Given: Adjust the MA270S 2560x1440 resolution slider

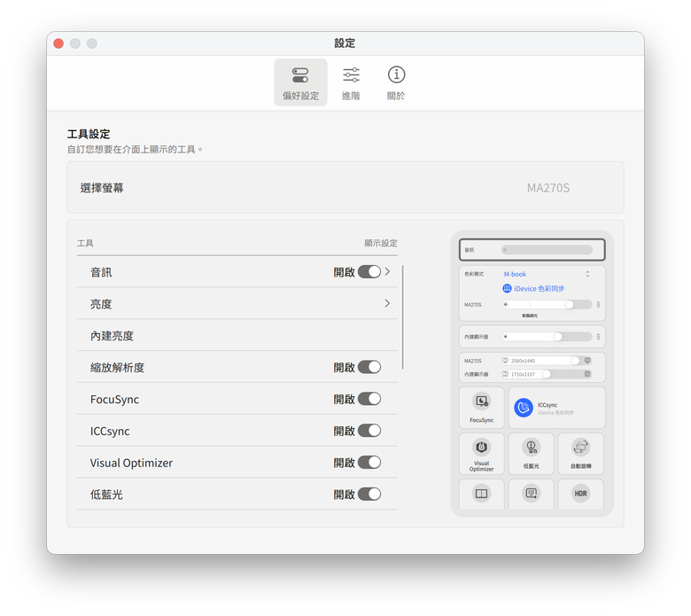Looking at the screenshot, I should 547,361.
